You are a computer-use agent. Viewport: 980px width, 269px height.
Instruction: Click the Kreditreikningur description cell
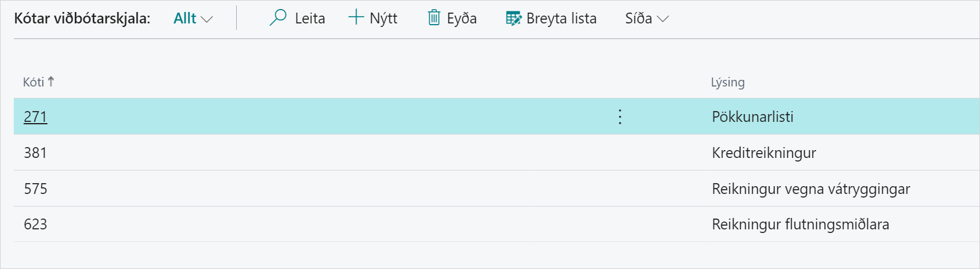point(764,153)
